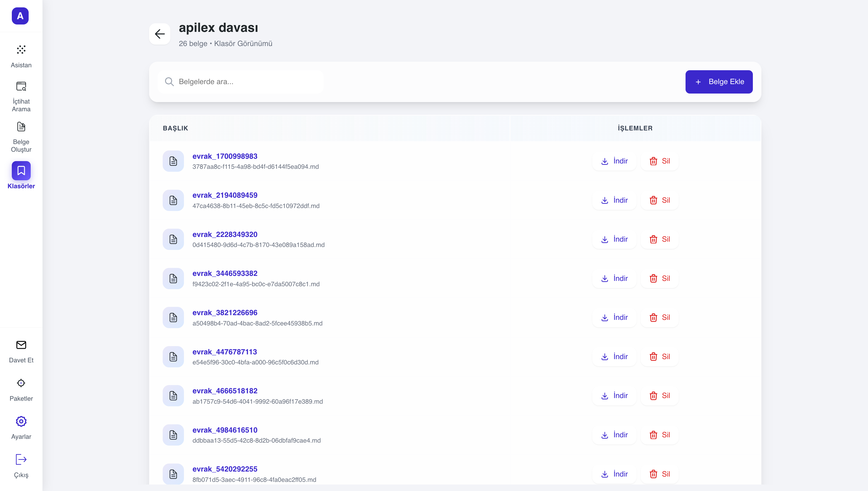
Task: Click the back arrow next to apilex davası
Action: pos(159,34)
